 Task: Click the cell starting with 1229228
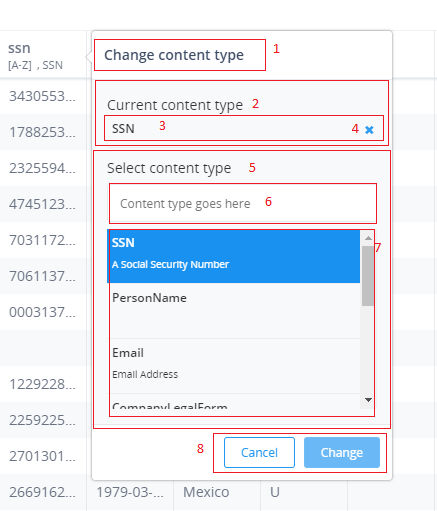(43, 384)
